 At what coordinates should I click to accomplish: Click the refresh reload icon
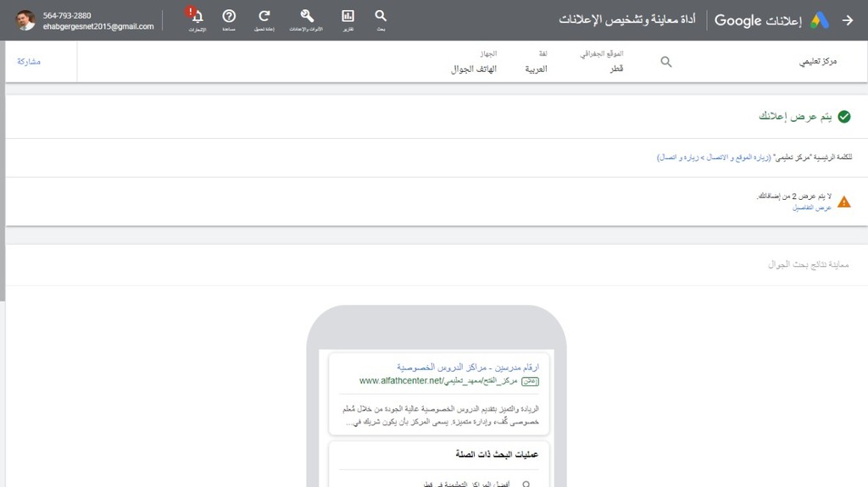(x=264, y=16)
